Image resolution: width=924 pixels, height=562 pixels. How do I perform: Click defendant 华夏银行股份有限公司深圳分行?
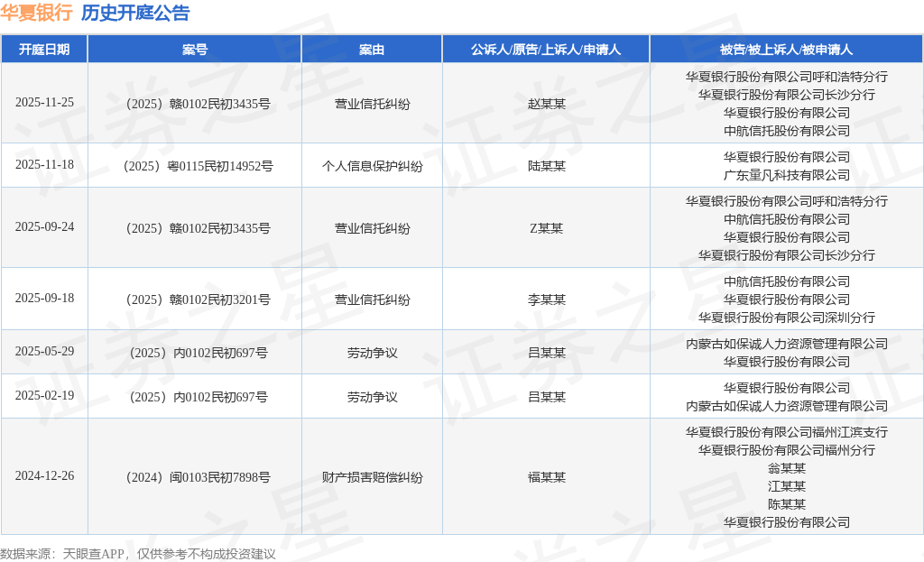click(x=787, y=318)
